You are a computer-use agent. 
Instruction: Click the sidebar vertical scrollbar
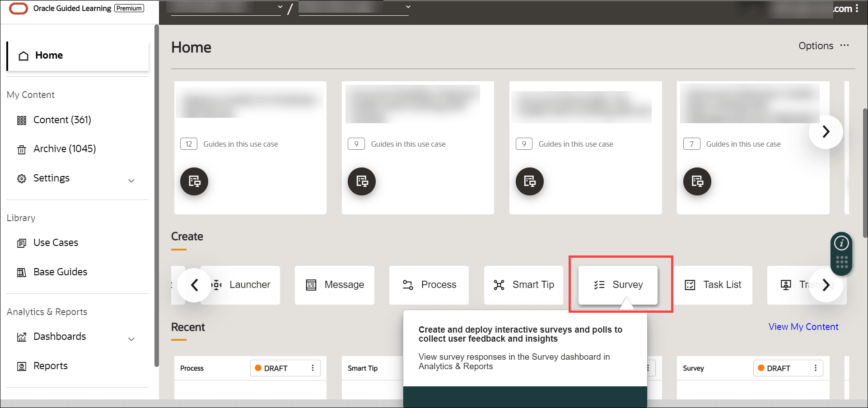[x=156, y=196]
